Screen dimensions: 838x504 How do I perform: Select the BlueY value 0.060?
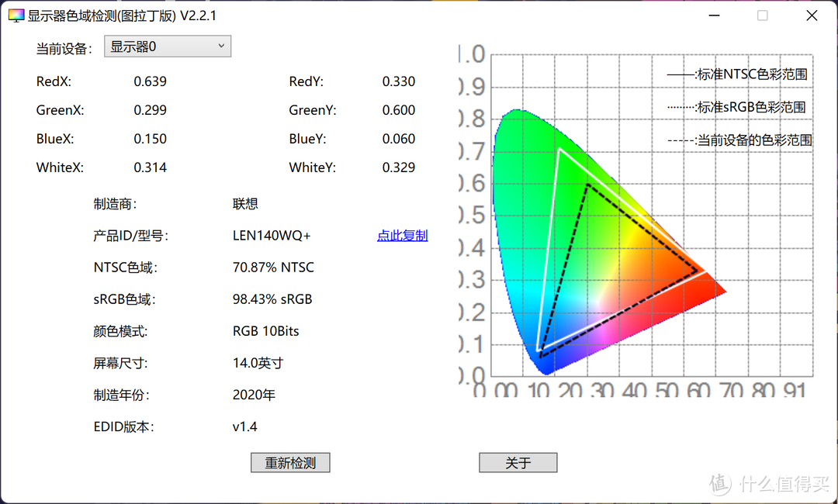(x=399, y=139)
